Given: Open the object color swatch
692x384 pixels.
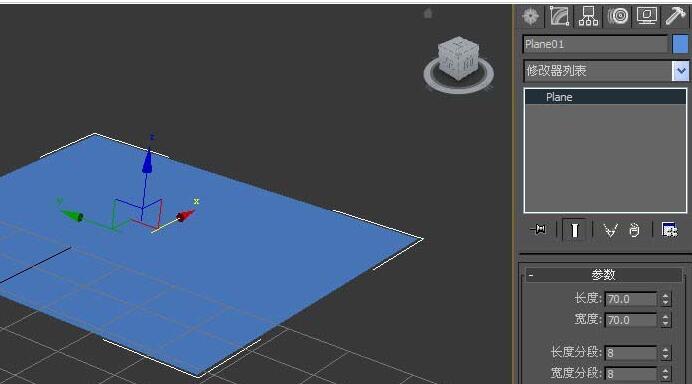Looking at the screenshot, I should [x=680, y=44].
